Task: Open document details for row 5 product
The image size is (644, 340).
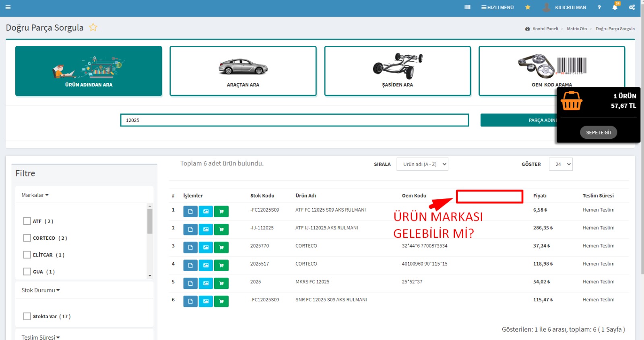Action: 190,283
